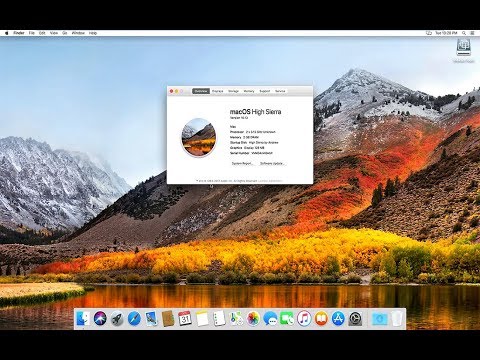480x360 pixels.
Task: Open Notes app in Dock
Action: click(202, 319)
